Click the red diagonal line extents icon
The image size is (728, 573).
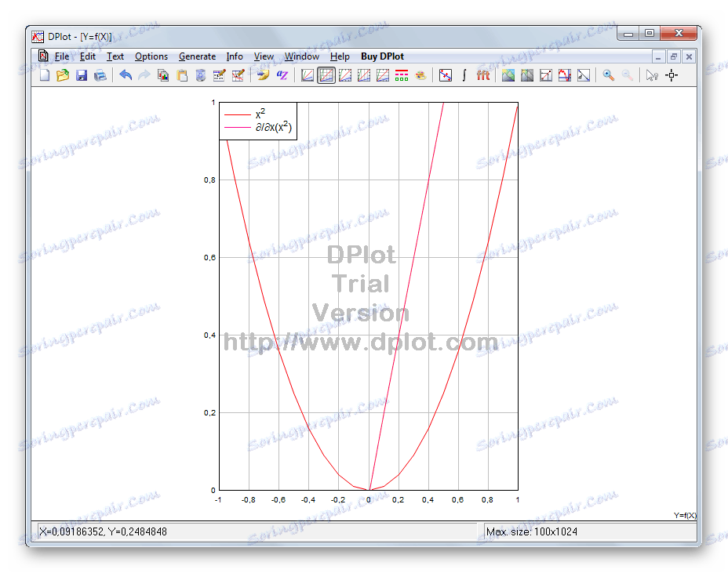click(546, 75)
